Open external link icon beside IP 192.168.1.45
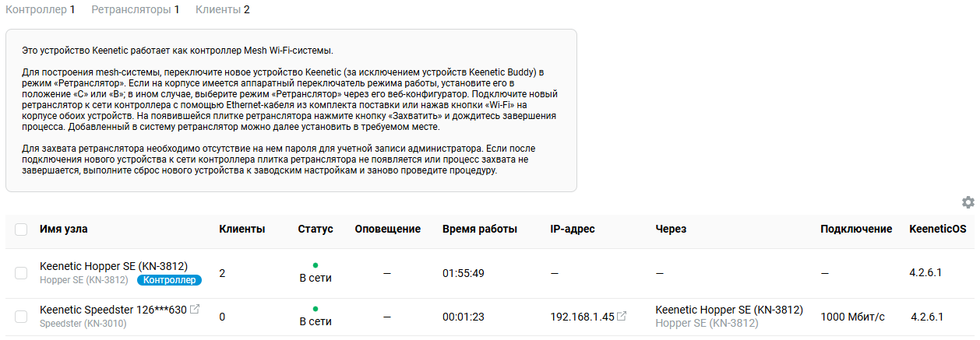The image size is (980, 340). (622, 317)
